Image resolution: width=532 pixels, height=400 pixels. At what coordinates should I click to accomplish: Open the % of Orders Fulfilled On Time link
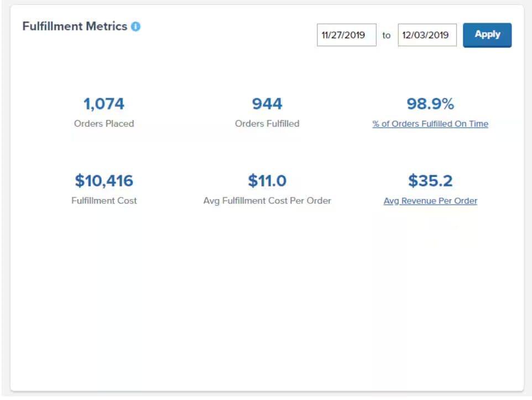pos(430,124)
